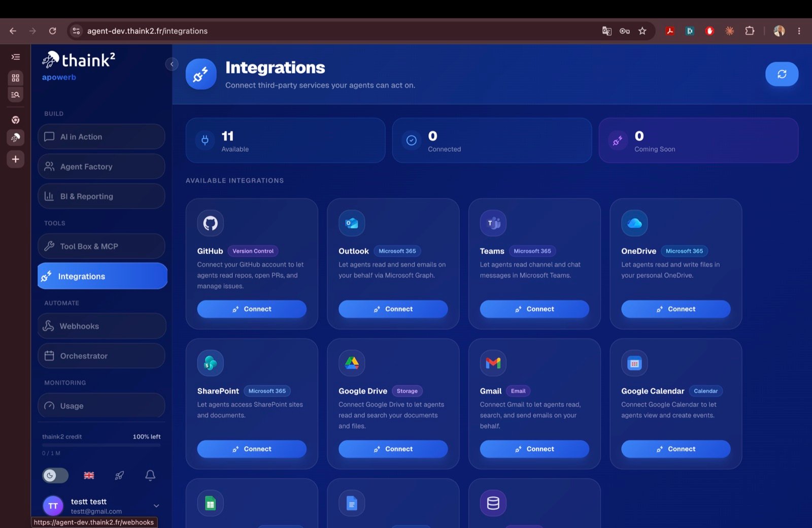
Task: Open the password key icon
Action: pyautogui.click(x=625, y=31)
